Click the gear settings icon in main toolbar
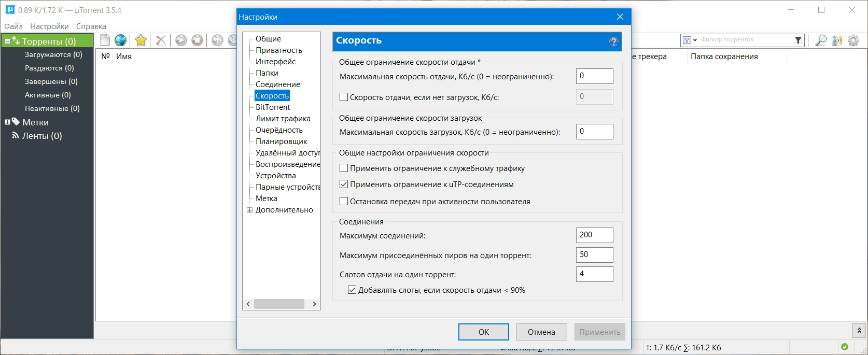The width and height of the screenshot is (868, 355). (853, 40)
